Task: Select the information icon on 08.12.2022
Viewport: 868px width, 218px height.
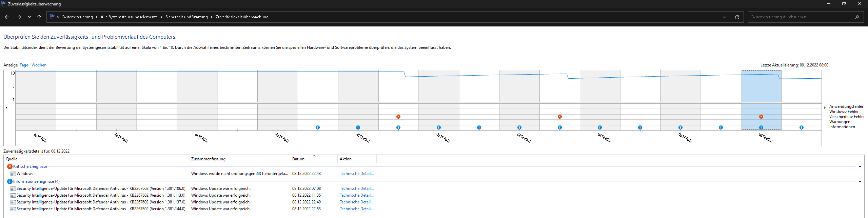Action: point(761,127)
